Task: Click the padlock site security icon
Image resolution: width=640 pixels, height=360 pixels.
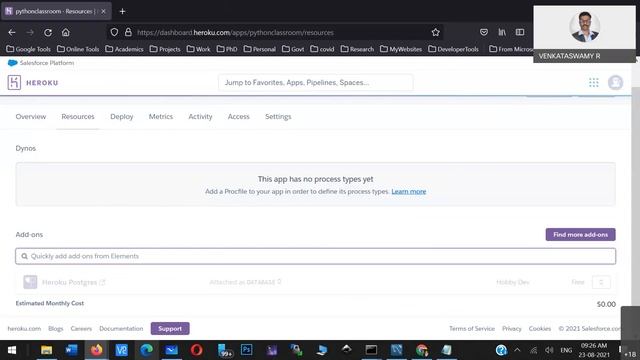Action: pyautogui.click(x=128, y=32)
